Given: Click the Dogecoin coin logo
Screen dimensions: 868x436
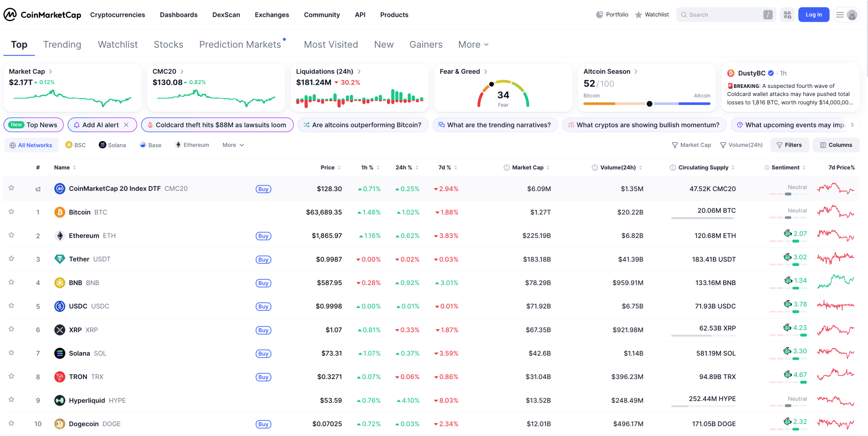Looking at the screenshot, I should (60, 424).
